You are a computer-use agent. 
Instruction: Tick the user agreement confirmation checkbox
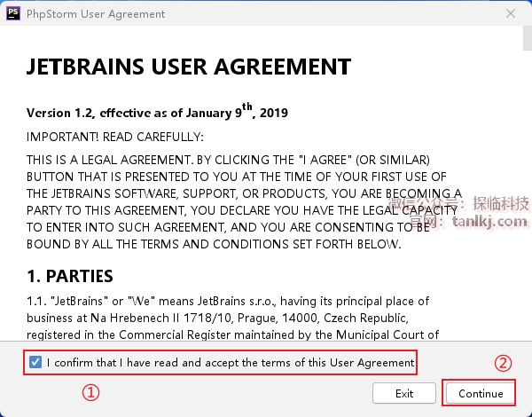pyautogui.click(x=35, y=362)
